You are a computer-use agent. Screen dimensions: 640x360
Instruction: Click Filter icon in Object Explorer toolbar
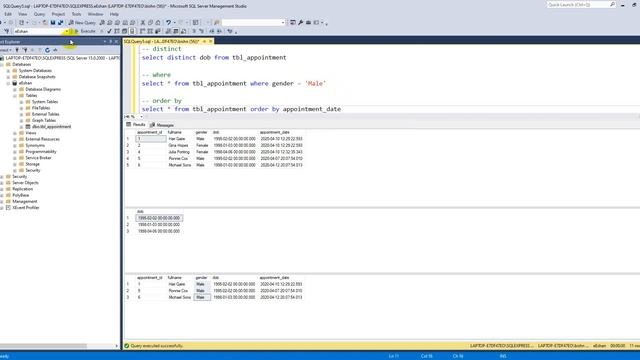tap(40, 50)
